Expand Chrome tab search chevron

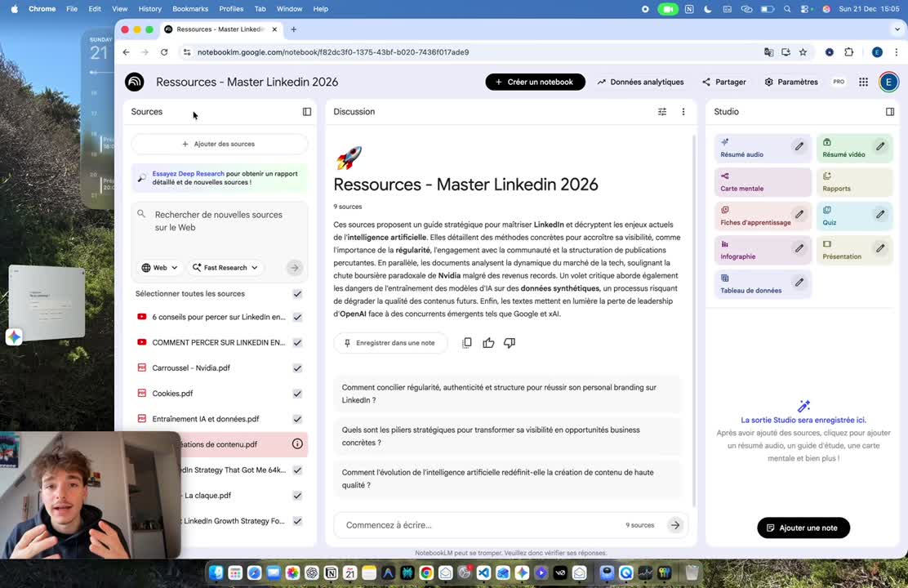tap(897, 29)
